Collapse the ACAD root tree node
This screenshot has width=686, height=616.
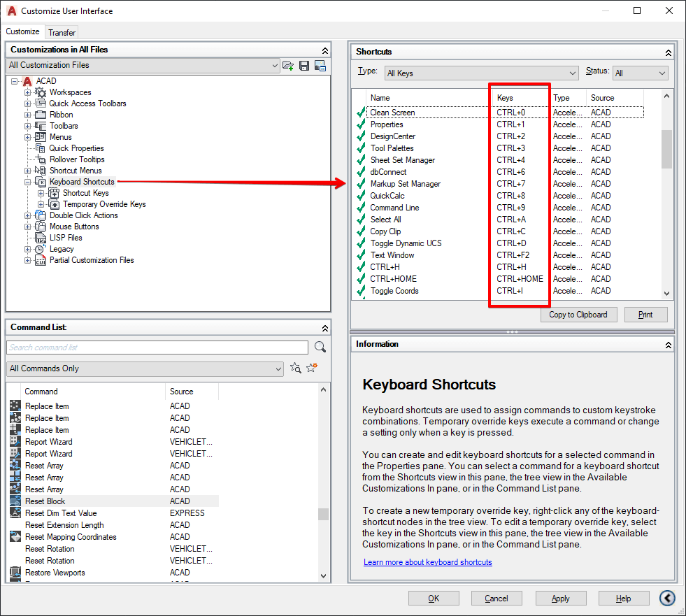tap(15, 81)
